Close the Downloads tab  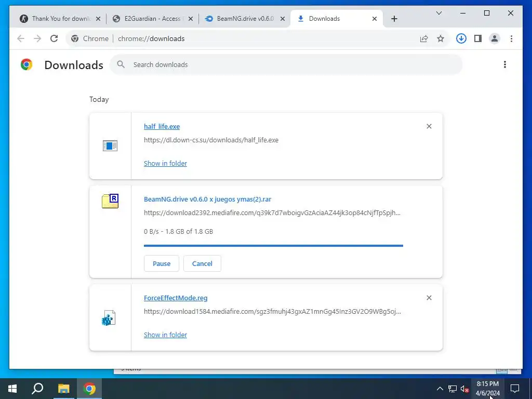pos(375,19)
